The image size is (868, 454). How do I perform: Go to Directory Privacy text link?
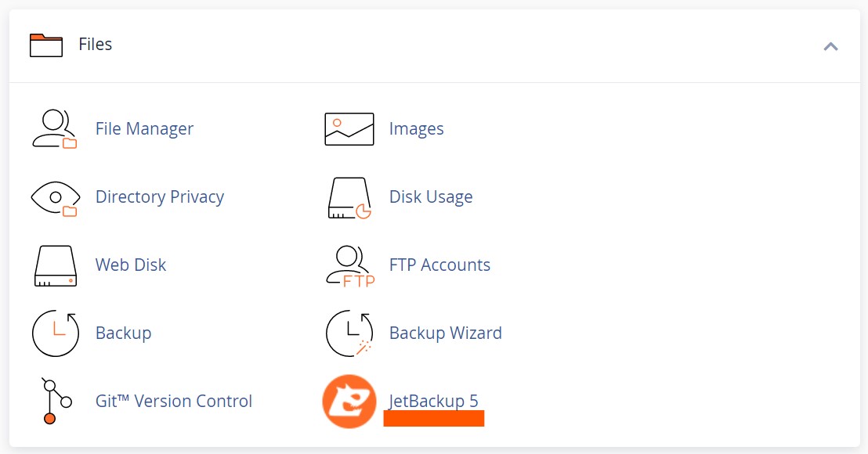click(x=160, y=197)
